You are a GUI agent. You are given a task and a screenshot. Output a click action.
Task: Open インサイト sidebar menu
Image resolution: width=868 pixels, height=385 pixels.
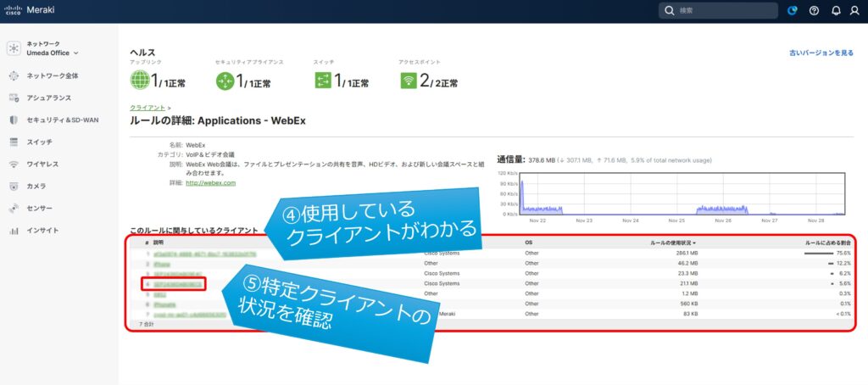42,231
